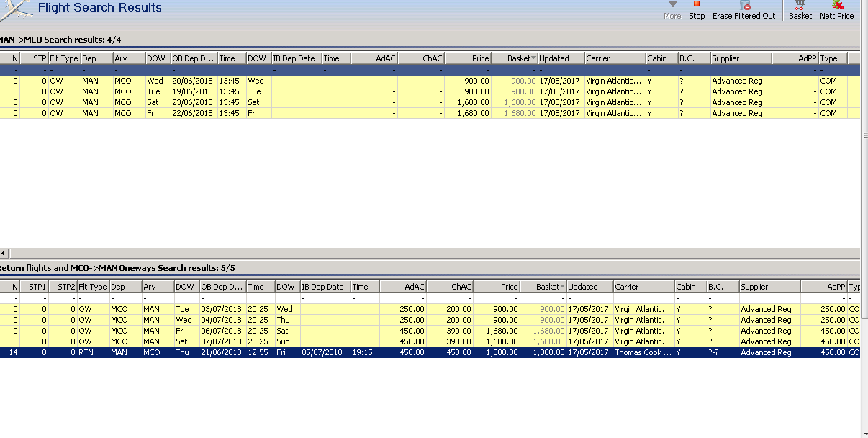Viewport: 868px width, 438px height.
Task: Click the 900.00 price in the 19/06/2018 row
Action: pyautogui.click(x=468, y=91)
